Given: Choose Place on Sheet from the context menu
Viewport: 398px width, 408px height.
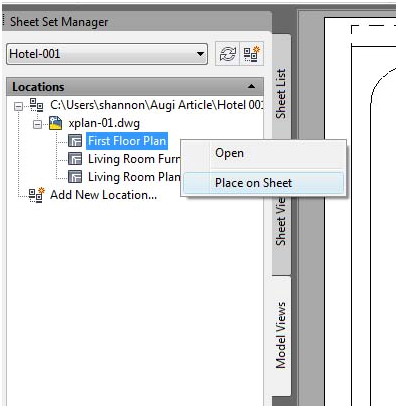Looking at the screenshot, I should (x=263, y=183).
